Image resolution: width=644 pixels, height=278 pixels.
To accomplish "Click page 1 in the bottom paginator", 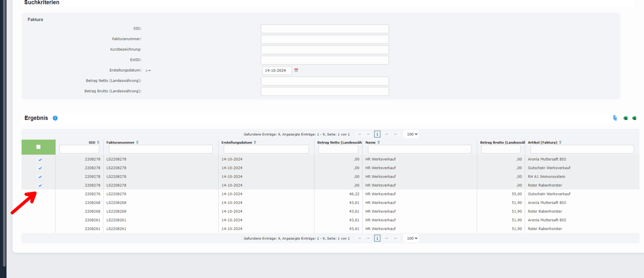I will tap(377, 238).
